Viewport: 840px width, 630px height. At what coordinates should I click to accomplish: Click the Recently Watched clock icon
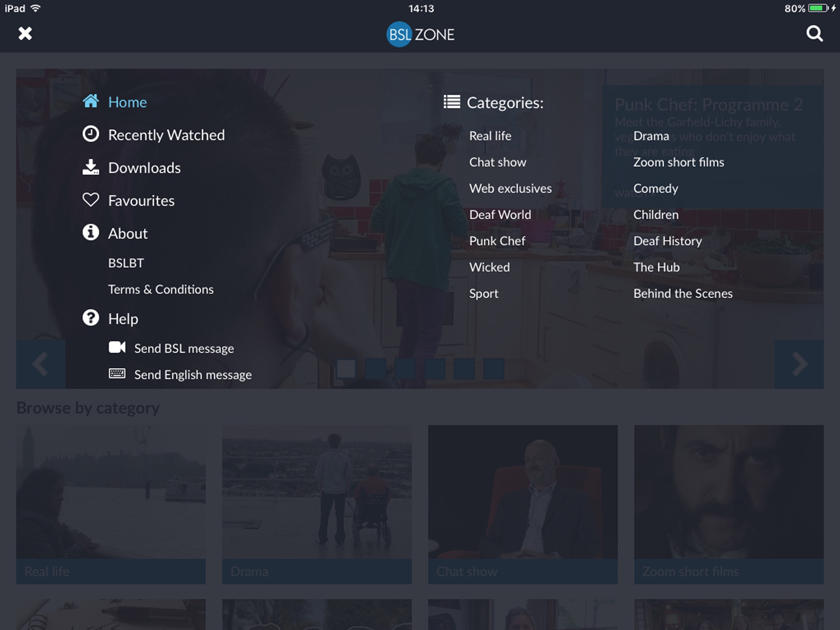point(91,134)
